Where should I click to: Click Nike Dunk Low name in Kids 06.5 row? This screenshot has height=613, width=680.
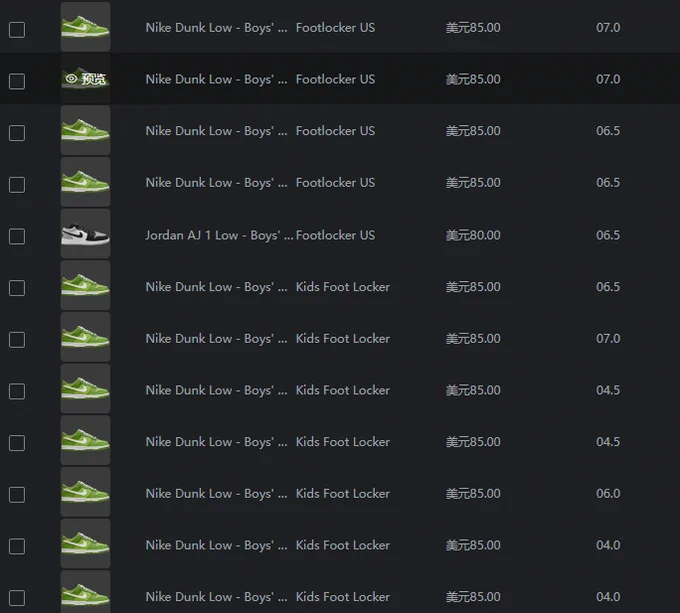coord(216,287)
